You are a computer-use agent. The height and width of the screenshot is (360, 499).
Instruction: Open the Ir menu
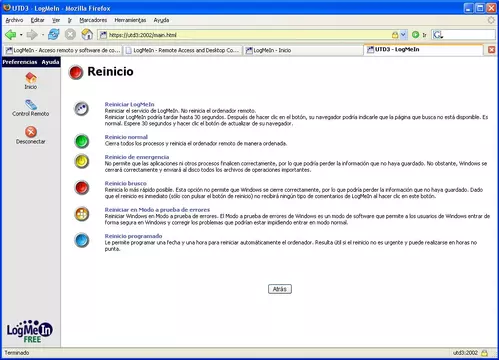pos(70,20)
